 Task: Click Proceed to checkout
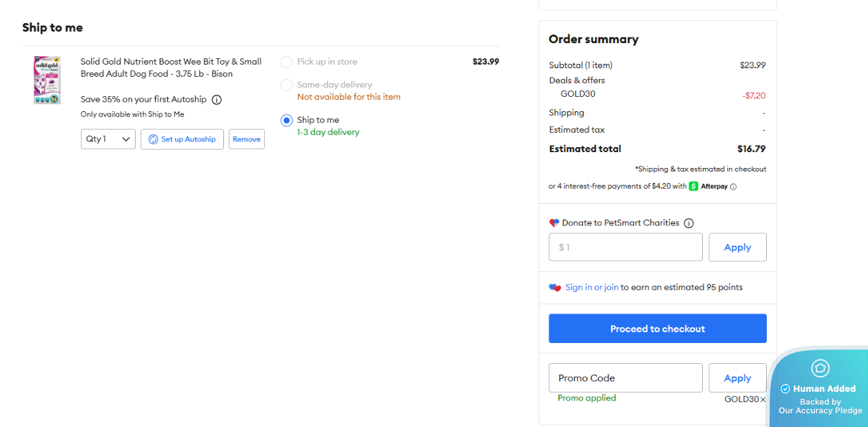(658, 329)
